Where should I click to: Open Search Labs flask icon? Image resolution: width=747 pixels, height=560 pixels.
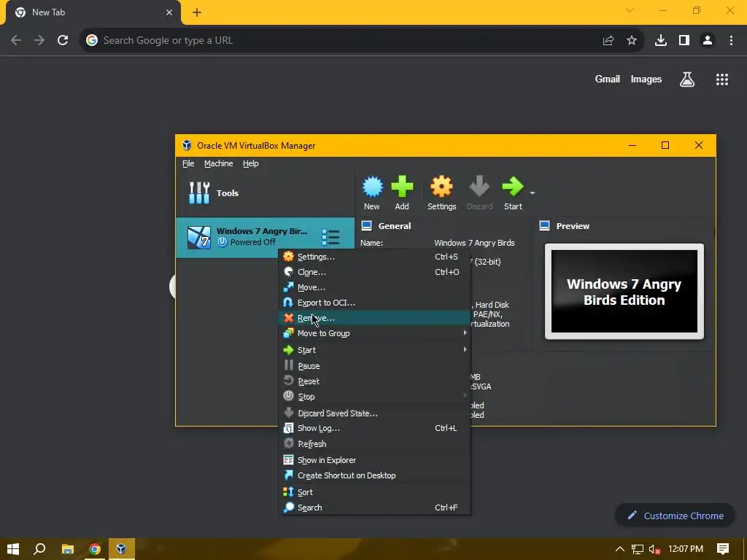(687, 79)
